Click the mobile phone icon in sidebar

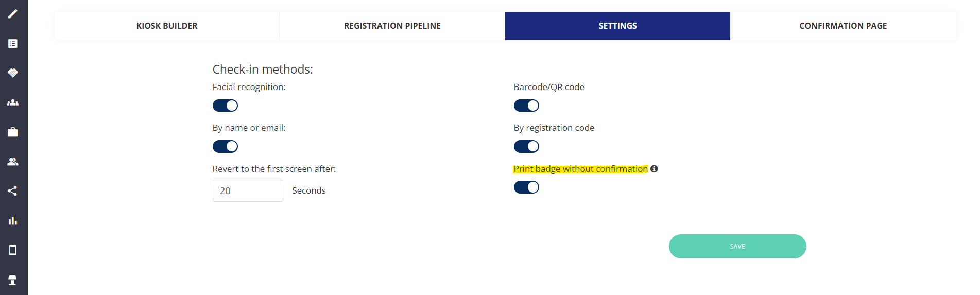click(13, 250)
